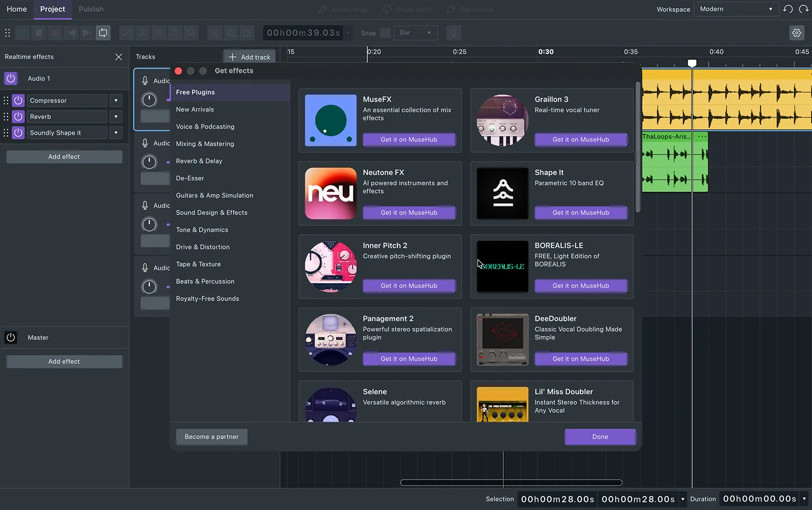The image size is (812, 510).
Task: Click the Undo arrow icon
Action: [788, 9]
